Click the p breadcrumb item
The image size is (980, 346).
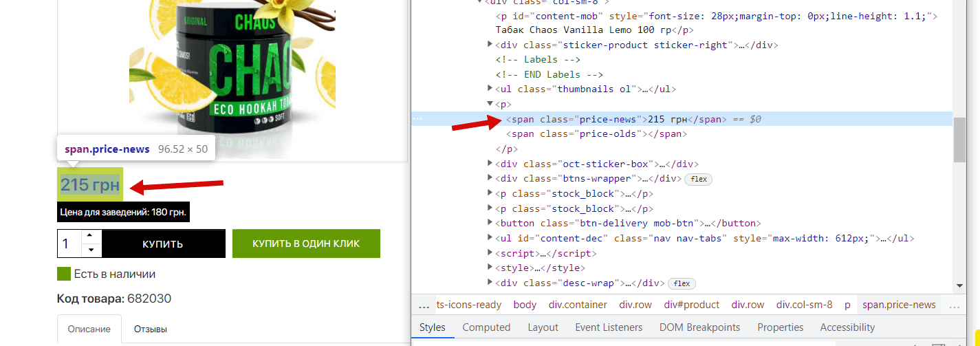coord(847,305)
